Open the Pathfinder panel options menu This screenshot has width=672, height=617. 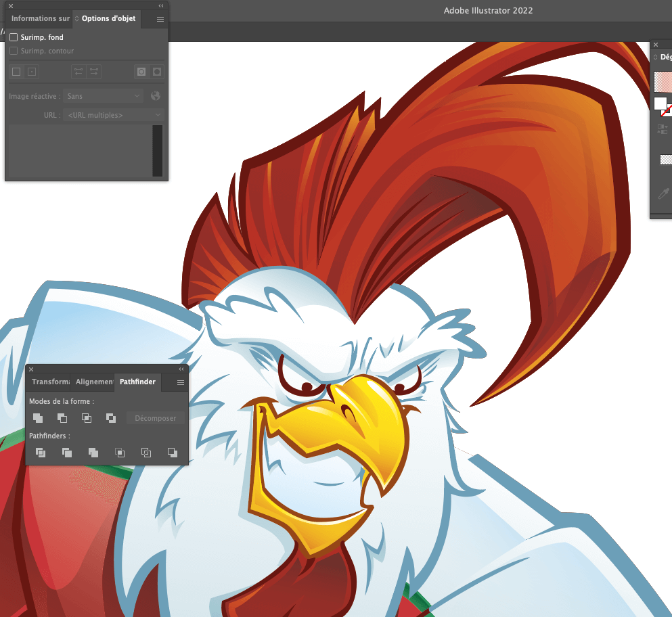(x=181, y=382)
